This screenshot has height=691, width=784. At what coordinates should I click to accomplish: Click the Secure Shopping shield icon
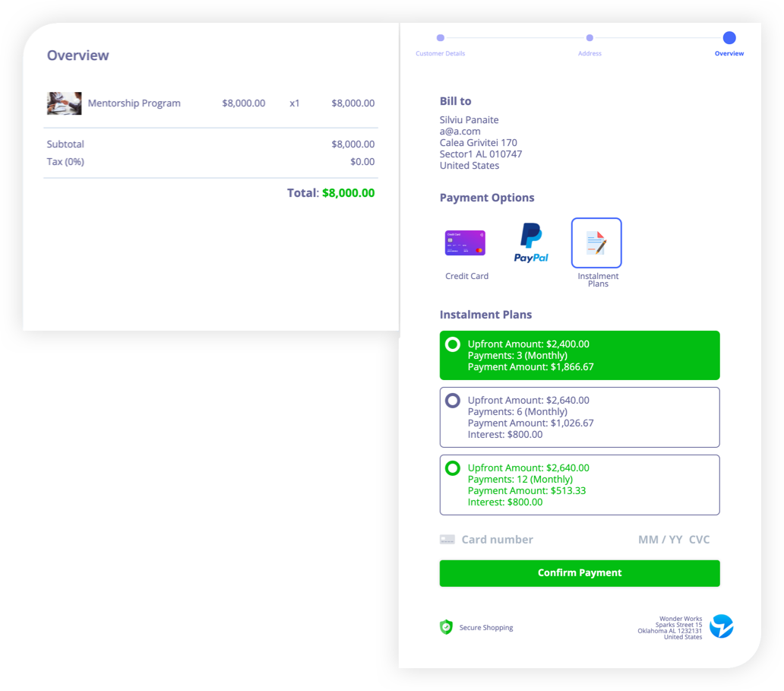pos(447,627)
